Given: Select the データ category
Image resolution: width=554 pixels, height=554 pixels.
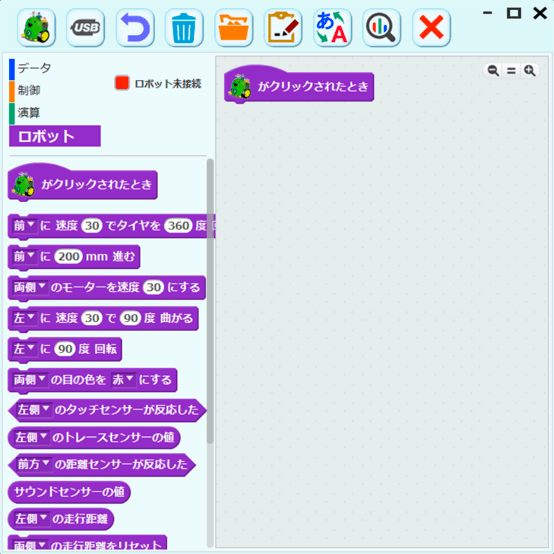Looking at the screenshot, I should coord(34,68).
